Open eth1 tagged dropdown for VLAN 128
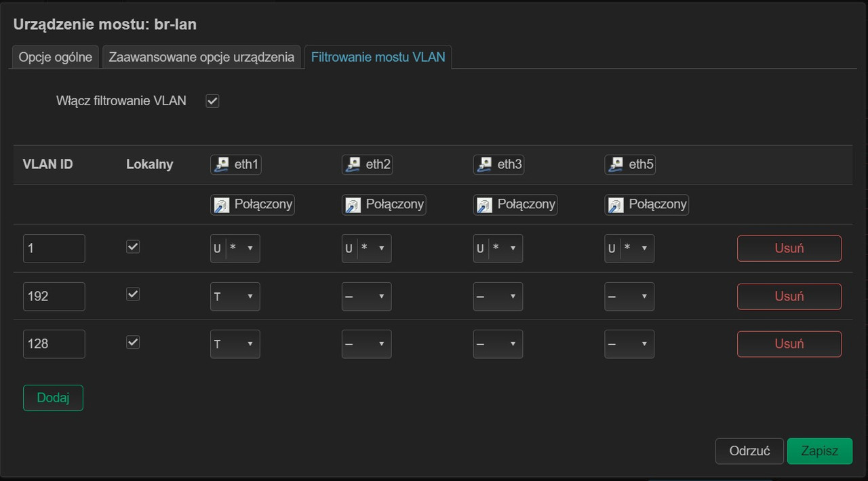Image resolution: width=868 pixels, height=481 pixels. tap(235, 344)
